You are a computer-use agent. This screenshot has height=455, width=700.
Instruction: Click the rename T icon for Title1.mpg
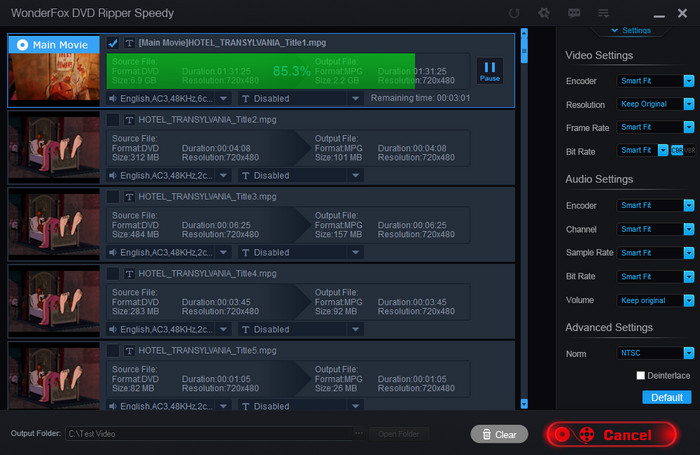click(x=129, y=43)
